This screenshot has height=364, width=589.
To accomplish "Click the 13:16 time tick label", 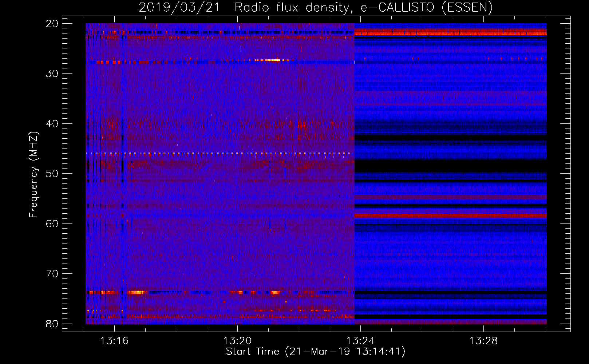I will click(115, 341).
